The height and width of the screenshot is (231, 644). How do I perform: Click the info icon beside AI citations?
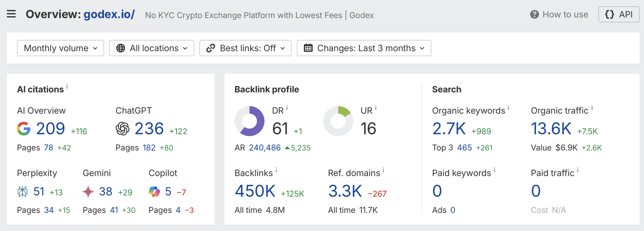(67, 86)
